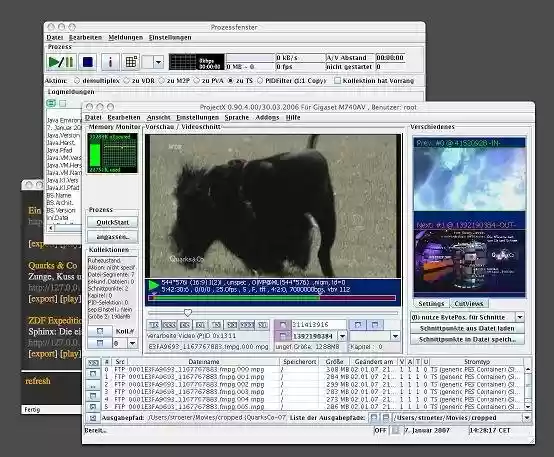Click the QuickStart button
Image resolution: width=554 pixels, height=457 pixels.
tap(112, 222)
